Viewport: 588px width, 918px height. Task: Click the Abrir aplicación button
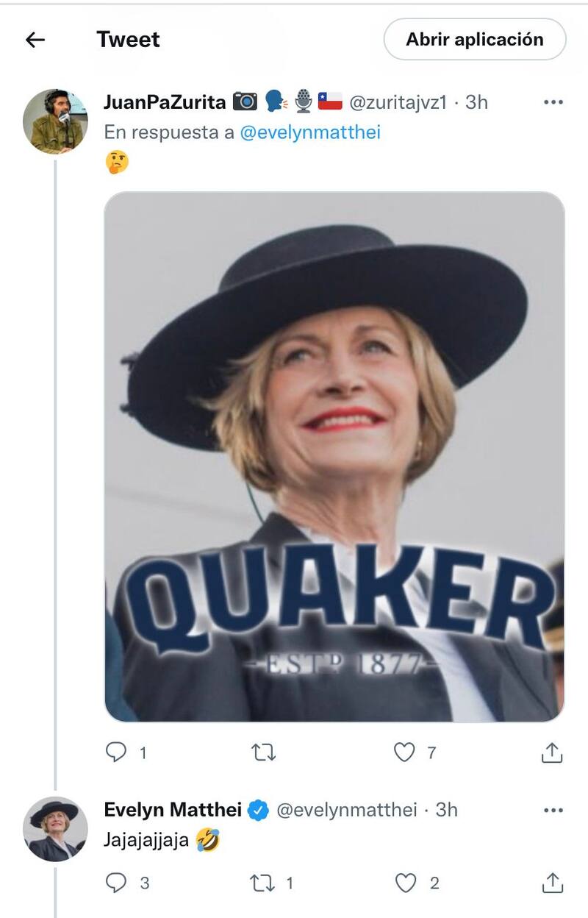point(474,40)
